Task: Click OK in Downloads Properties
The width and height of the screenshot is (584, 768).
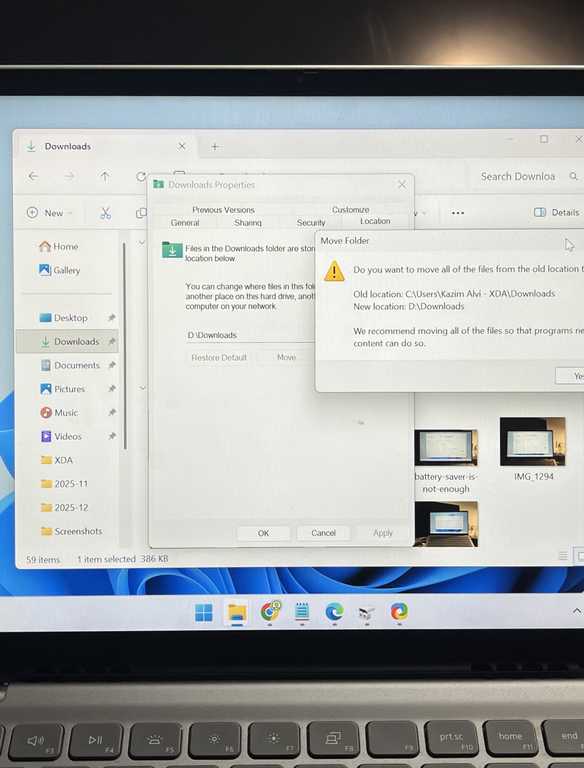Action: point(263,533)
